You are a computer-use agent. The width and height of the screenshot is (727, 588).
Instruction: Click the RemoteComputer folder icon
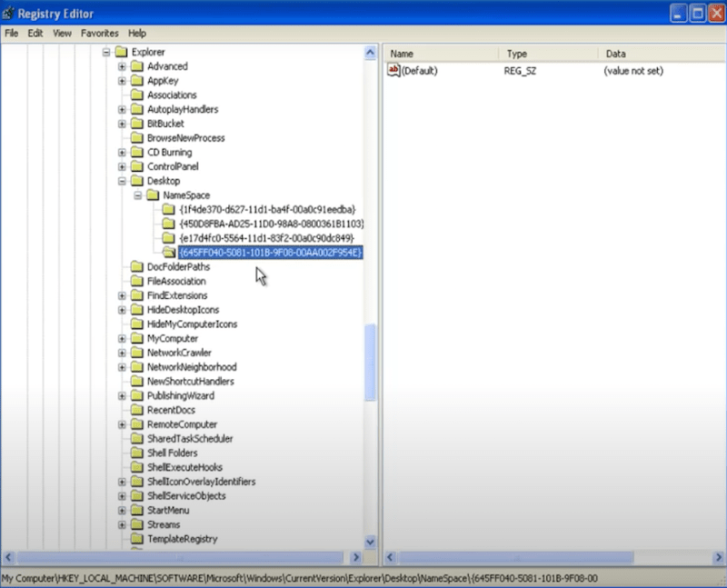(x=137, y=424)
